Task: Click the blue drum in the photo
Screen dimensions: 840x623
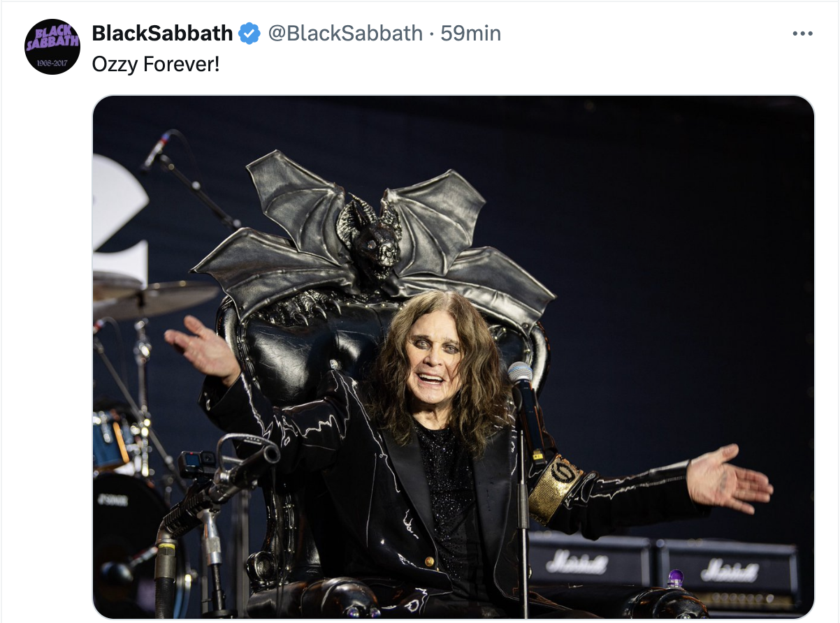Action: [x=112, y=440]
